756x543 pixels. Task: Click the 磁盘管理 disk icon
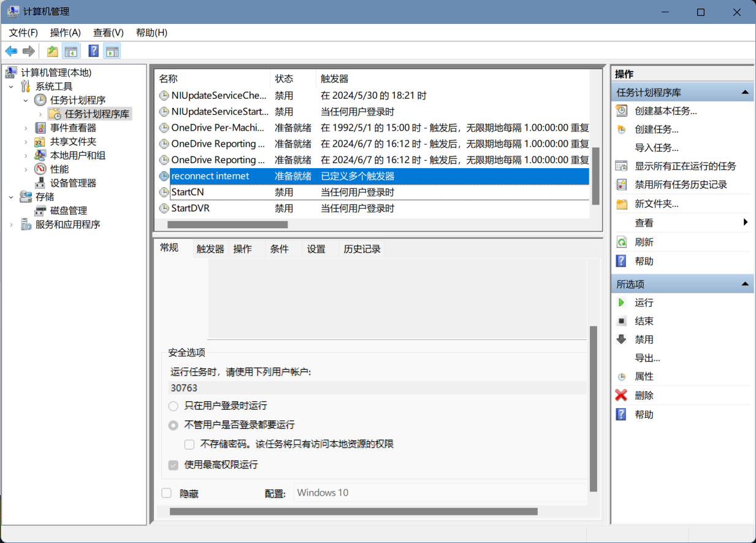coord(40,210)
